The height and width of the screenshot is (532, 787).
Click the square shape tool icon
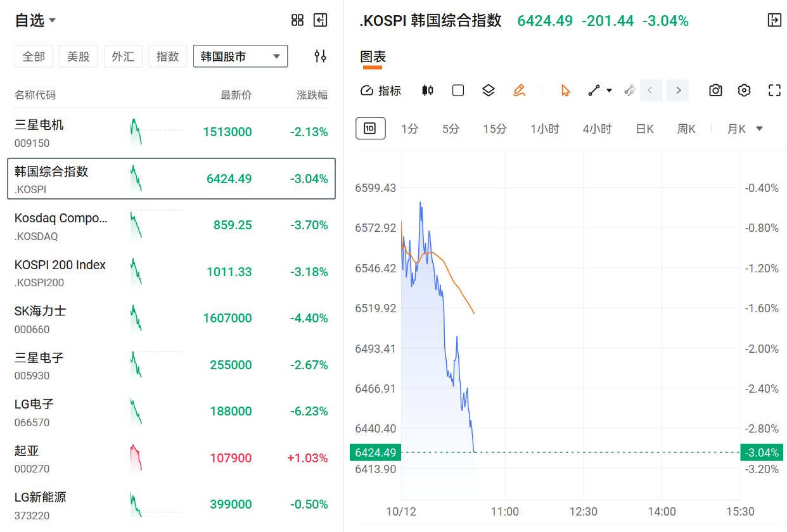click(x=458, y=91)
